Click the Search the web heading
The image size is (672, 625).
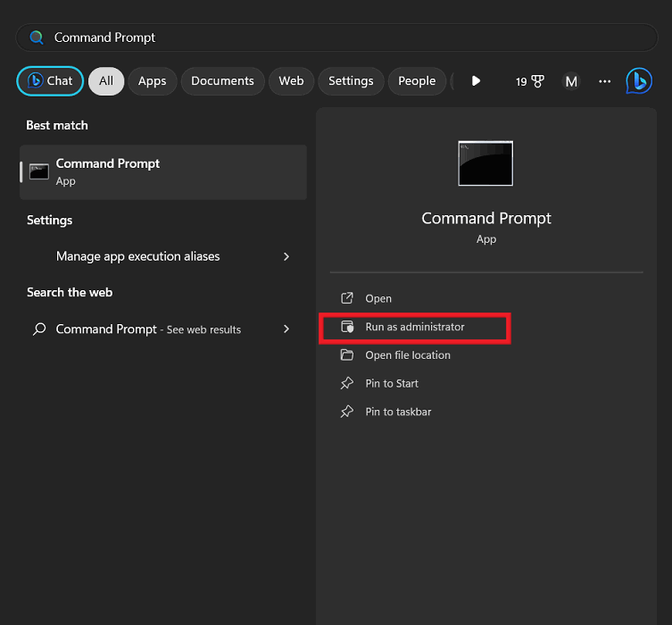coord(70,292)
